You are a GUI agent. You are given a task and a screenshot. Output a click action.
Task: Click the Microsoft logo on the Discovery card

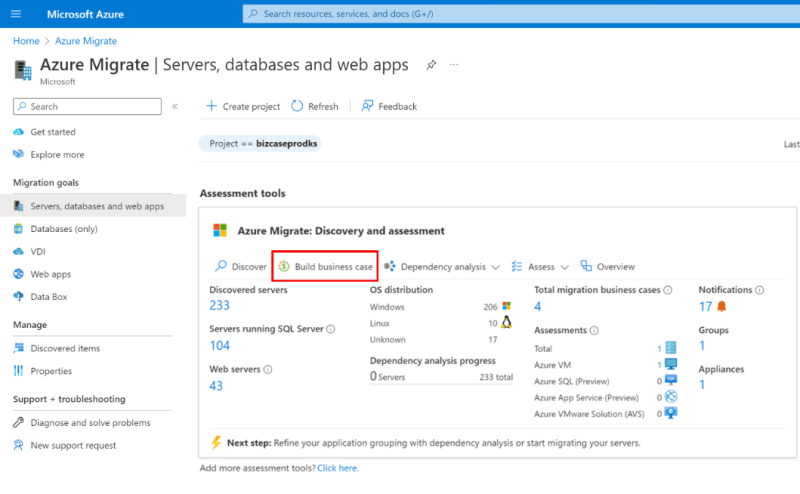pyautogui.click(x=220, y=231)
